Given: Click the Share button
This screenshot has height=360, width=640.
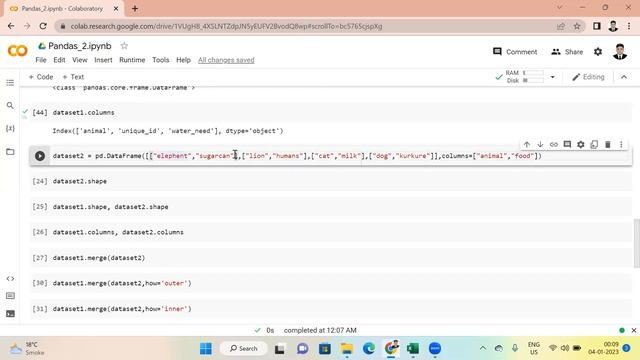Looking at the screenshot, I should click(567, 52).
